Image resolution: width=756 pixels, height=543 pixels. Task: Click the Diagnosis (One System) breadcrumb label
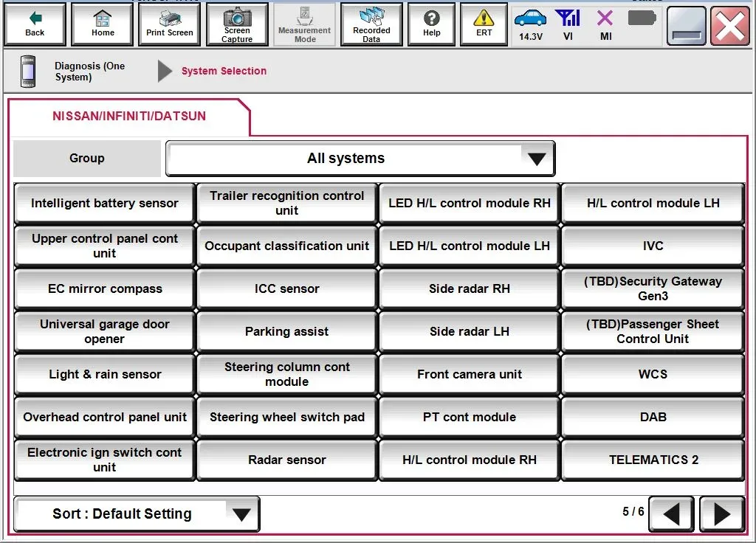coord(89,72)
